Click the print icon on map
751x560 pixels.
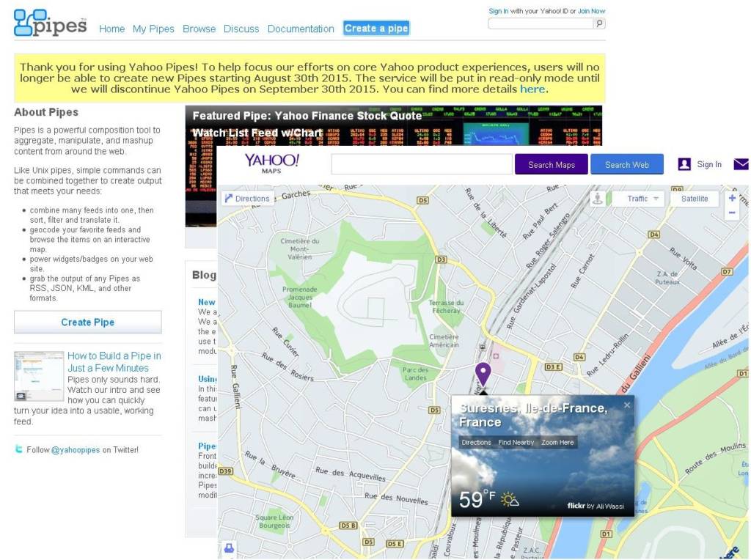pos(229,548)
